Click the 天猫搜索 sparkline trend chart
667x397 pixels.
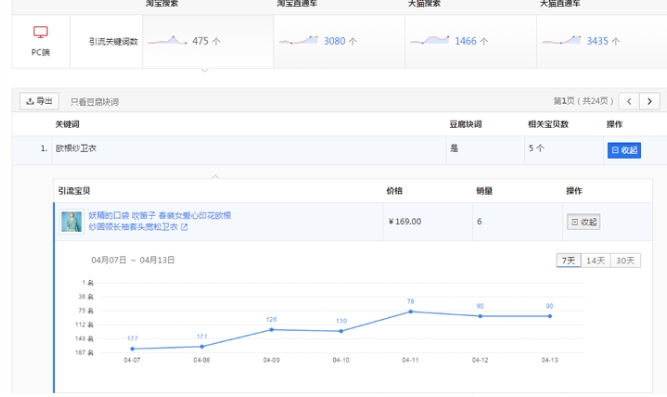click(x=430, y=40)
